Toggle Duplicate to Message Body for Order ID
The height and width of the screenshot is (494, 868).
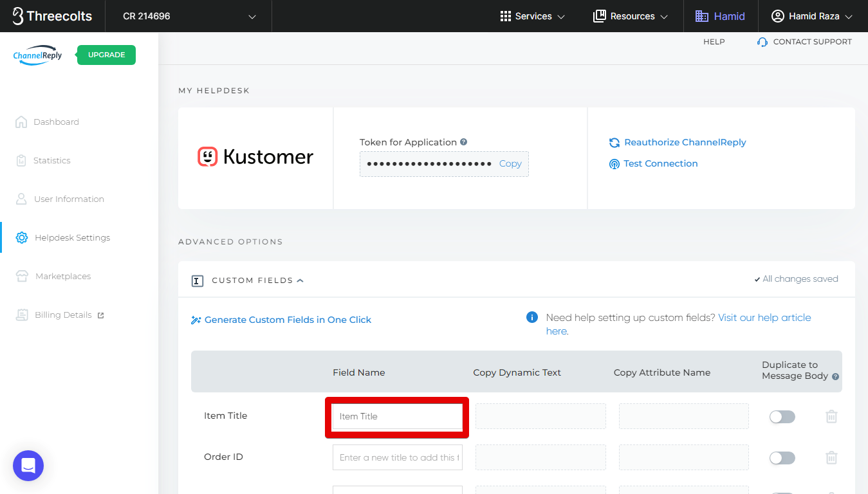tap(782, 458)
